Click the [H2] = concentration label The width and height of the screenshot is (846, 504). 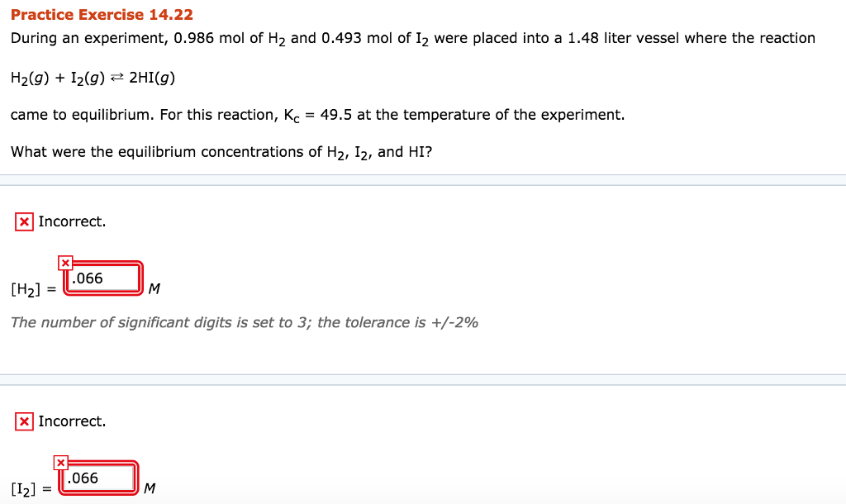point(31,288)
